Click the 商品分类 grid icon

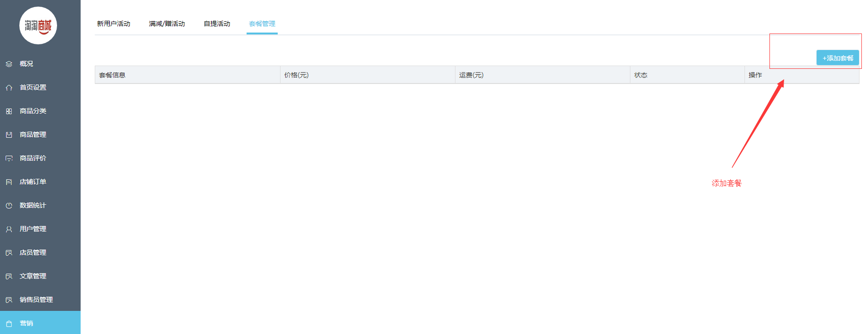9,111
